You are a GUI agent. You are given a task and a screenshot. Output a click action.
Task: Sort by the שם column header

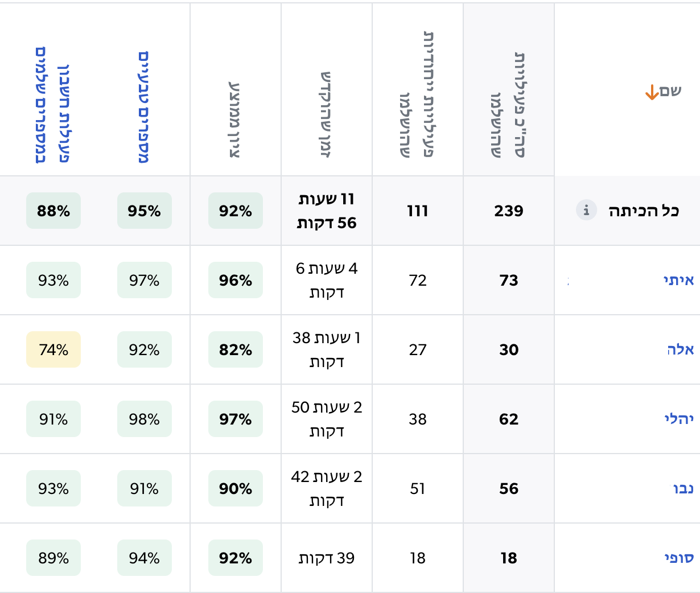coord(670,92)
